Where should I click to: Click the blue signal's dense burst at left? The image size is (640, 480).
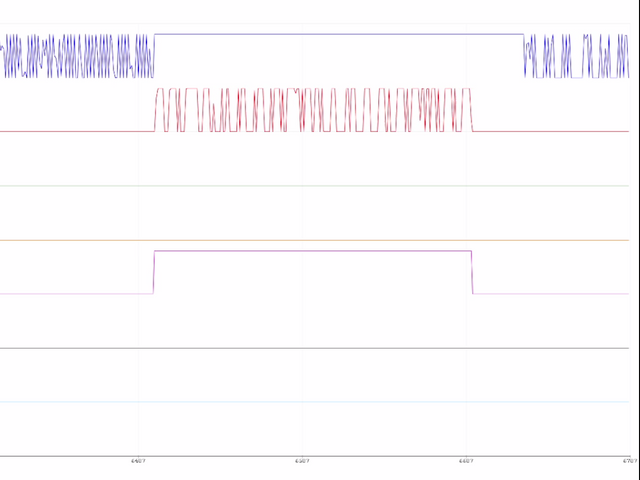(78, 57)
